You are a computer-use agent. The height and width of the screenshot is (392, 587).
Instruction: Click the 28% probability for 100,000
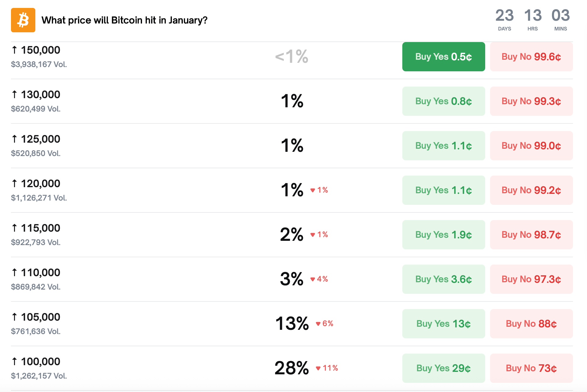291,368
